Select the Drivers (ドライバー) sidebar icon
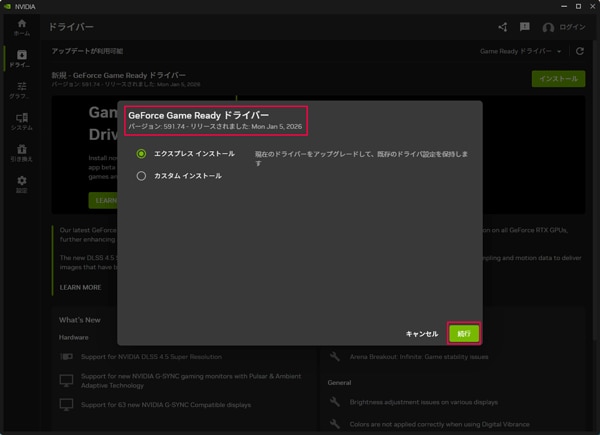 [x=21, y=59]
